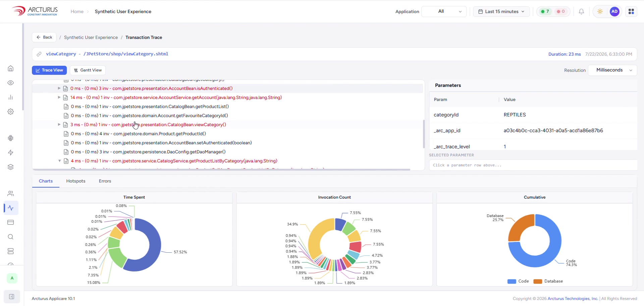Screen dimensions: 644x306
Task: Open the users icon in sidebar
Action: coord(11,194)
